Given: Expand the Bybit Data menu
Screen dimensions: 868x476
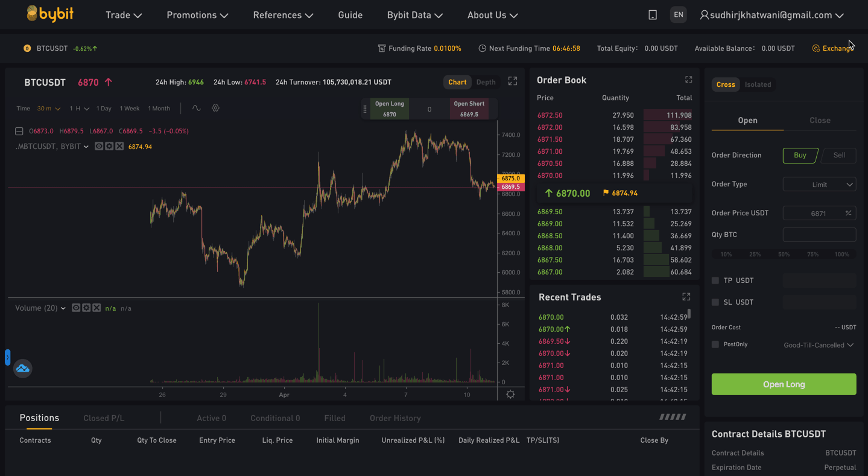Looking at the screenshot, I should click(415, 15).
